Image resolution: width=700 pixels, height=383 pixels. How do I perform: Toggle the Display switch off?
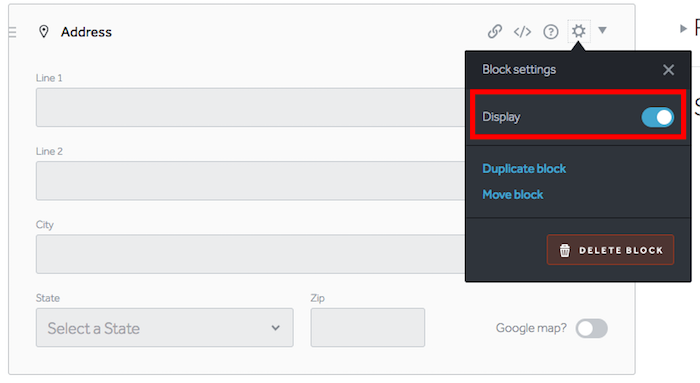658,117
